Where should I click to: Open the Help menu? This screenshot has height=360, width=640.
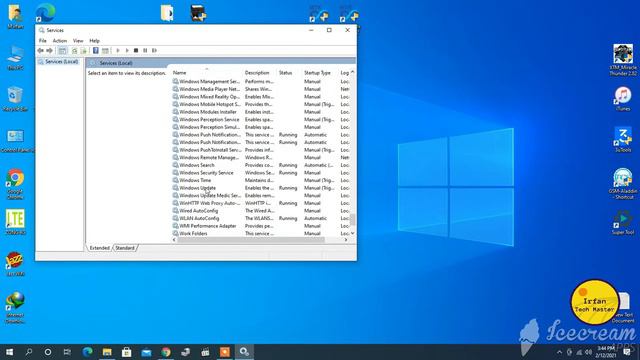tap(94, 41)
